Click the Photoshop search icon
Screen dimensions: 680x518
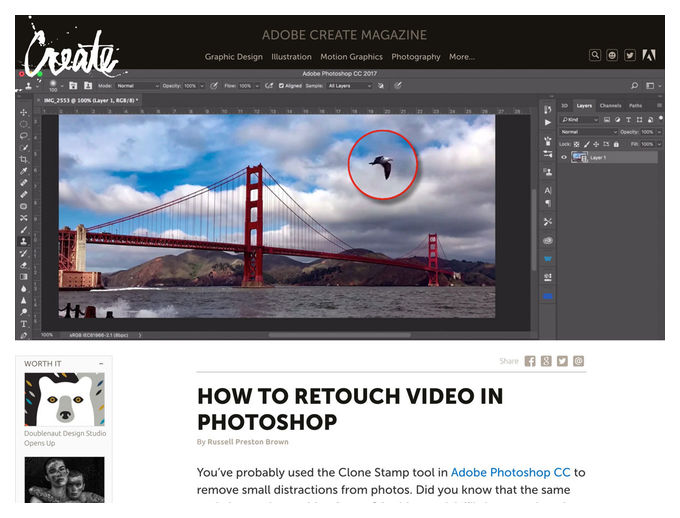click(634, 85)
